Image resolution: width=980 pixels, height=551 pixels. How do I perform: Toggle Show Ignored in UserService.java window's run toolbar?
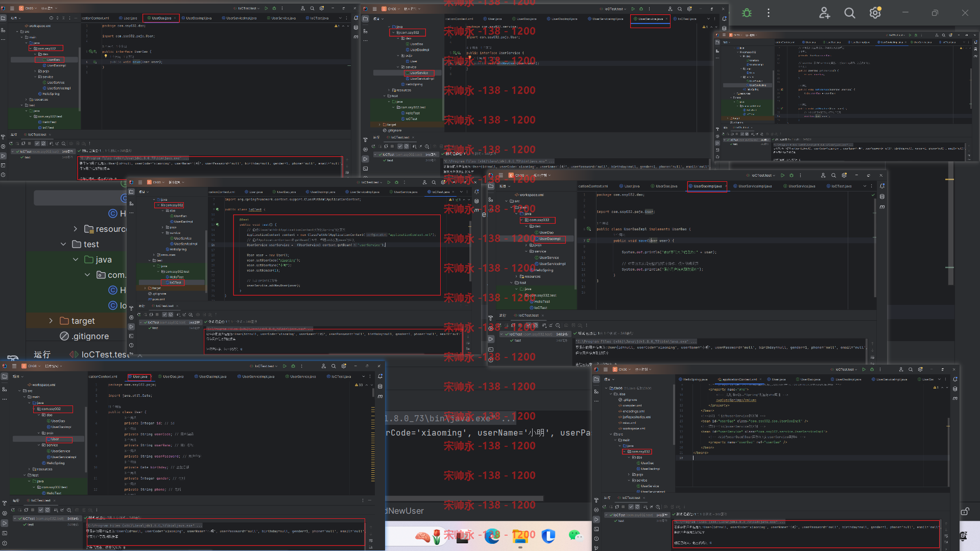tap(406, 146)
